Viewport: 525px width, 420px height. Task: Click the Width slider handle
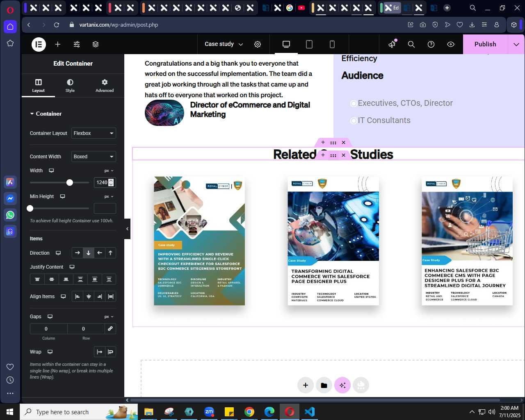(70, 183)
